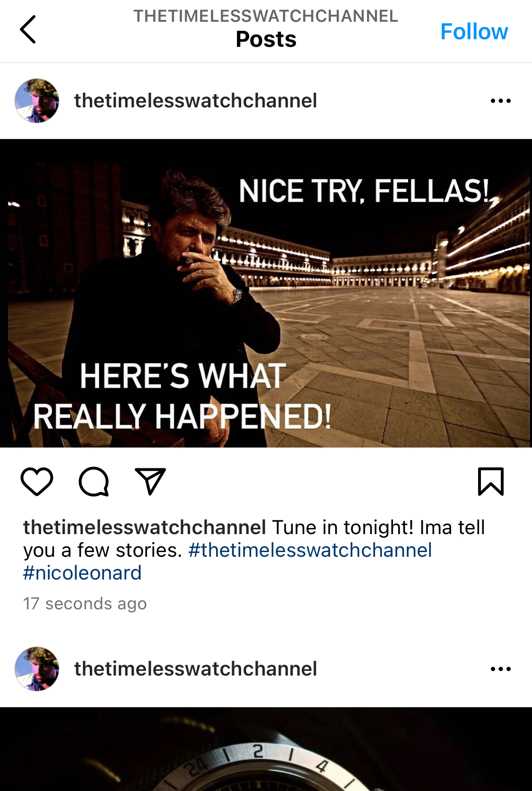
Task: Tap the back arrow icon
Action: [x=28, y=29]
